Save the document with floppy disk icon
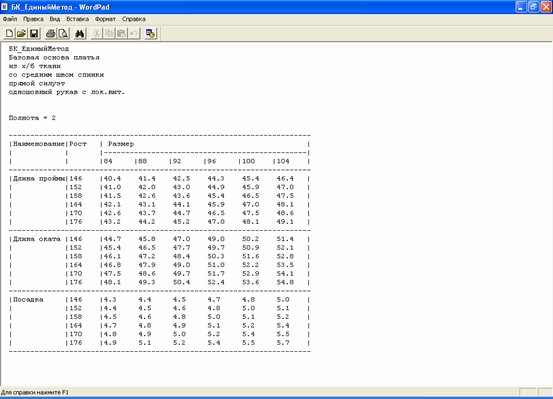The image size is (553, 399). point(34,34)
